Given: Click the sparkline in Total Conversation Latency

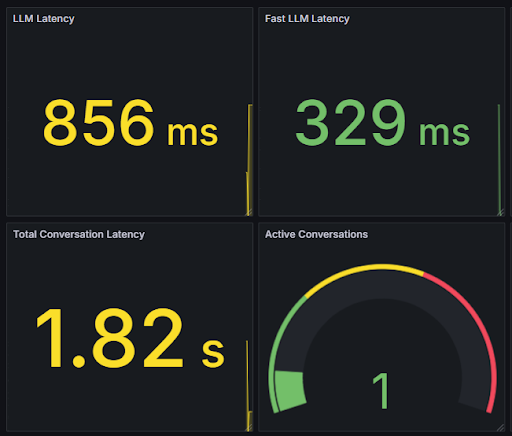Looking at the screenshot, I should click(x=248, y=385).
